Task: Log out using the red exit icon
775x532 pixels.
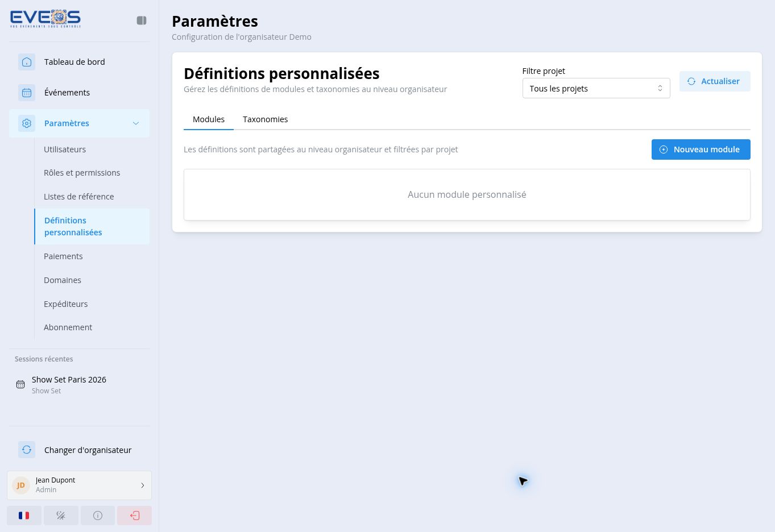Action: [x=135, y=516]
